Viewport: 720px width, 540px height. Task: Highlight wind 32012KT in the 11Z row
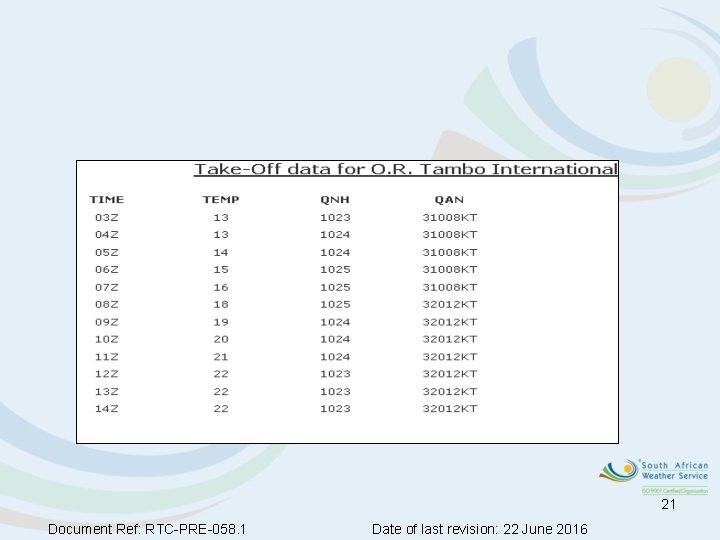pos(450,357)
